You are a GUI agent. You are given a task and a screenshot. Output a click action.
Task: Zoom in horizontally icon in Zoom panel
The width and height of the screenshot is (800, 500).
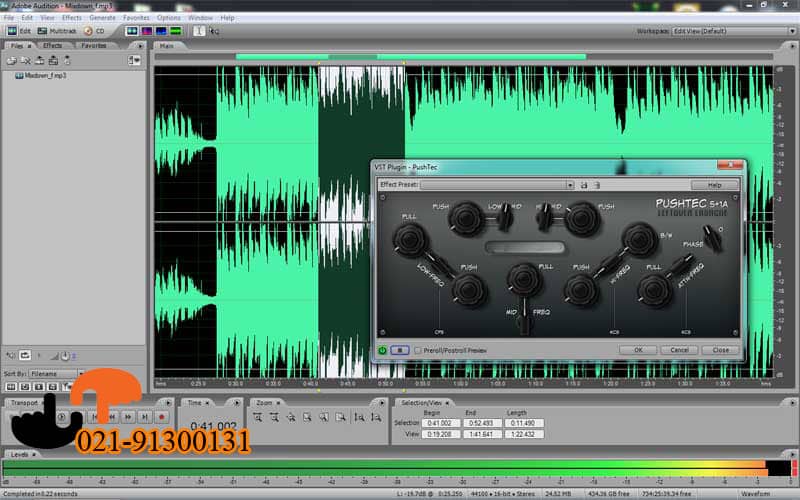[x=258, y=417]
